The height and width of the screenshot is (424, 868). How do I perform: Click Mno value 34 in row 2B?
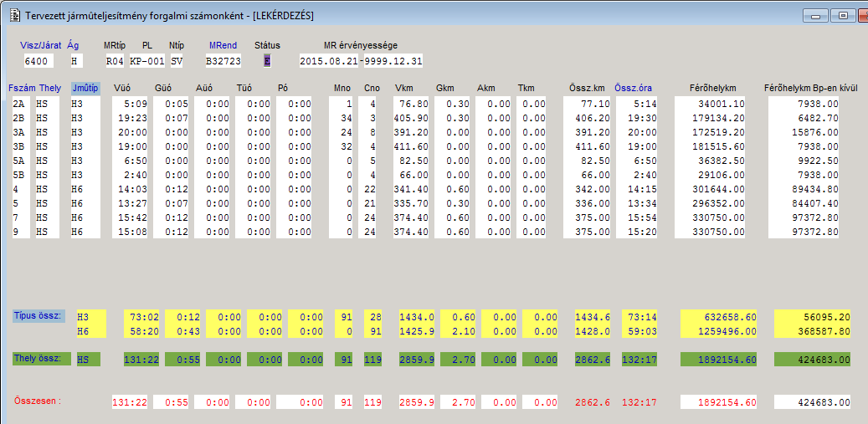341,118
